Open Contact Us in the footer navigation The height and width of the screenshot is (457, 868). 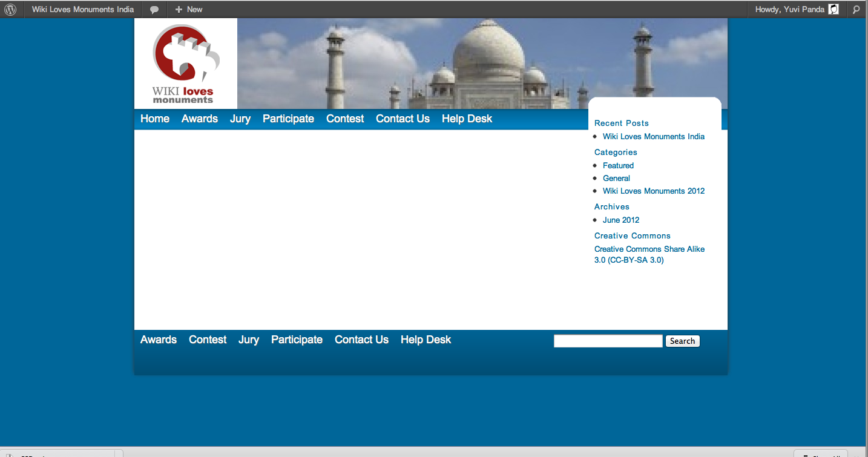(x=361, y=340)
